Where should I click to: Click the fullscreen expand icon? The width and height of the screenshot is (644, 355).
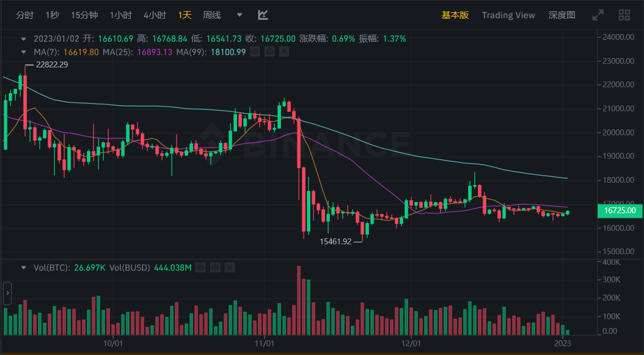coord(598,15)
